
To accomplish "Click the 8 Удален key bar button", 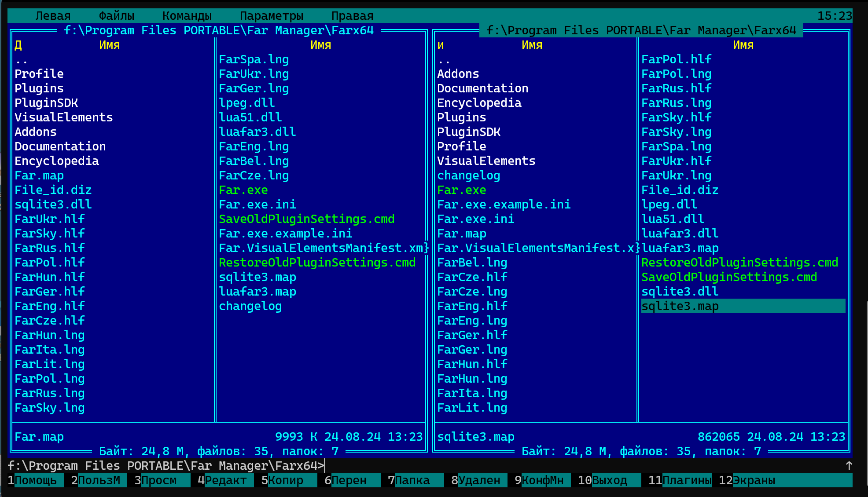I will click(479, 480).
